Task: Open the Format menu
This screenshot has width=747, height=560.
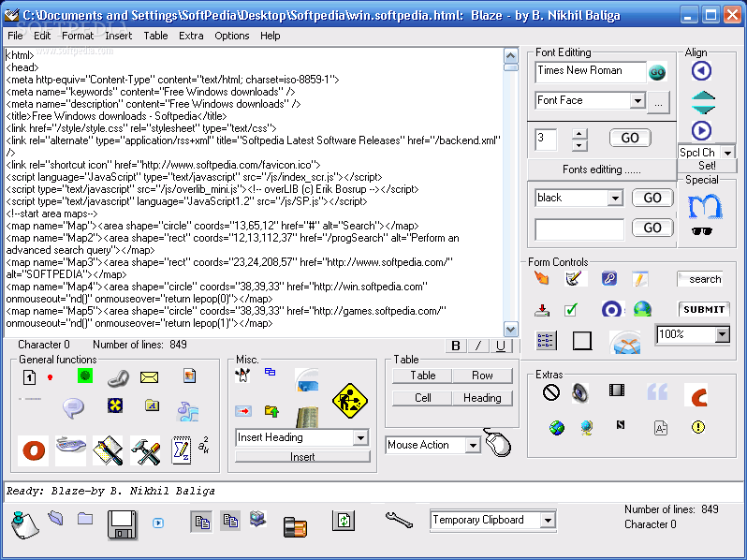Action: (78, 36)
